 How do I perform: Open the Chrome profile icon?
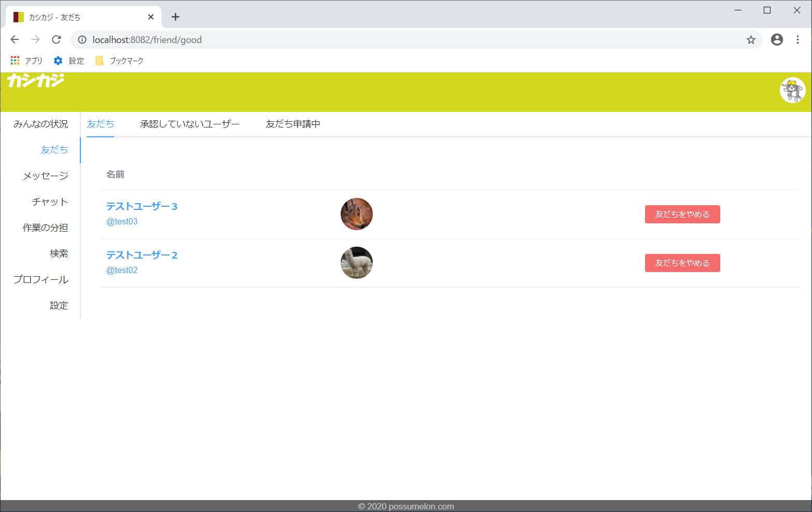pyautogui.click(x=777, y=39)
